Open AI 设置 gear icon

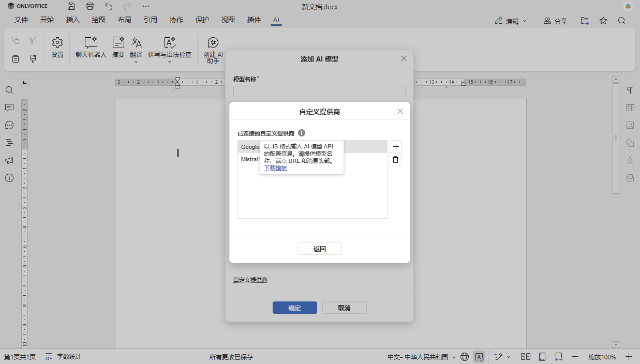[57, 47]
